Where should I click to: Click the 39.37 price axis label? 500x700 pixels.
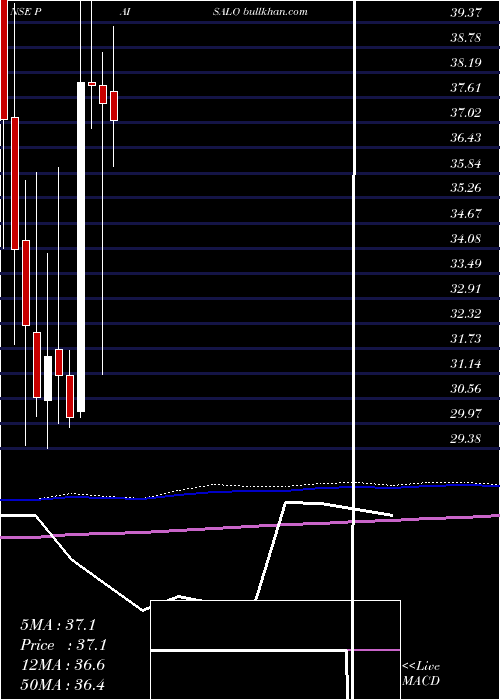pos(466,12)
